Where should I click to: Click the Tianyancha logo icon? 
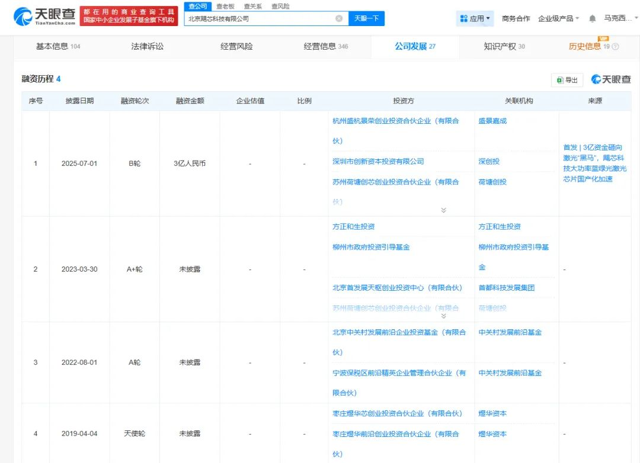(x=23, y=16)
